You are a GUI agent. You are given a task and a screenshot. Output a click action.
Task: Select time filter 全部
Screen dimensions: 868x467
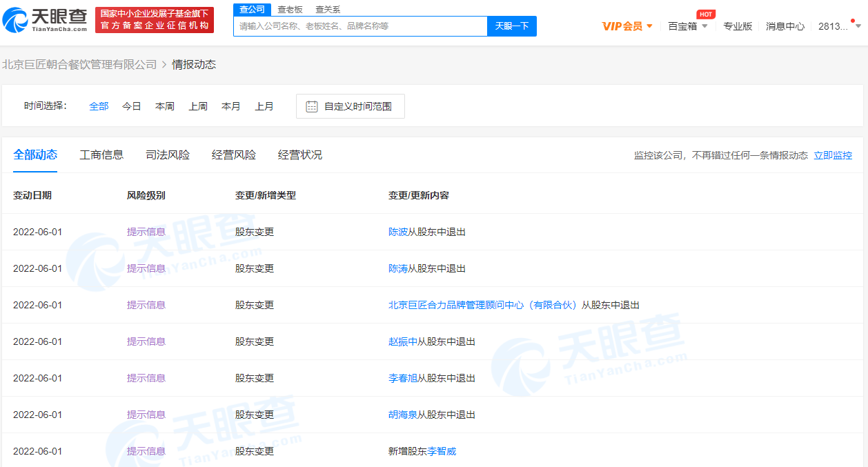click(99, 106)
